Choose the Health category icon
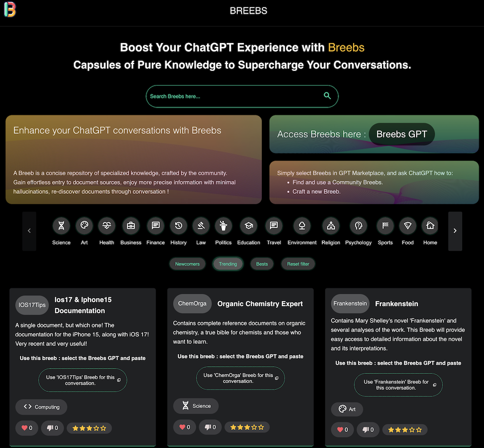The image size is (484, 448). (x=106, y=226)
